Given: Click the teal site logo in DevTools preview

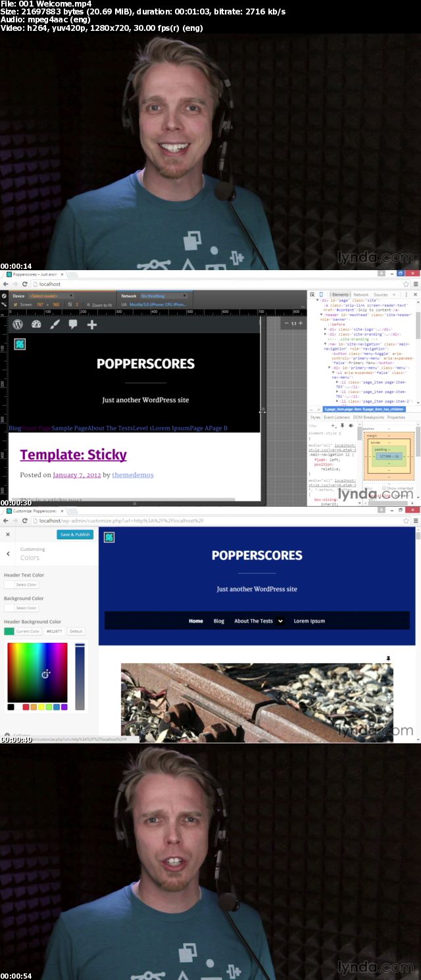Looking at the screenshot, I should 19,344.
